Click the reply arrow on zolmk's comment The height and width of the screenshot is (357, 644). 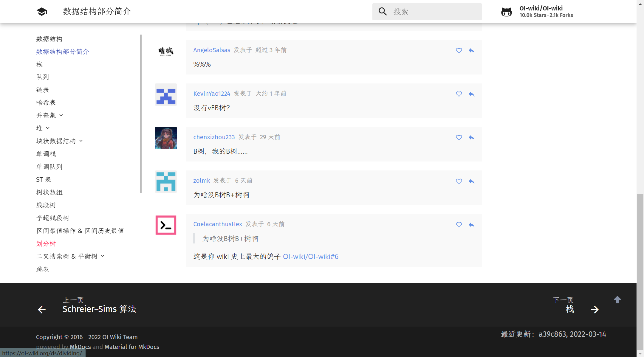pyautogui.click(x=471, y=181)
